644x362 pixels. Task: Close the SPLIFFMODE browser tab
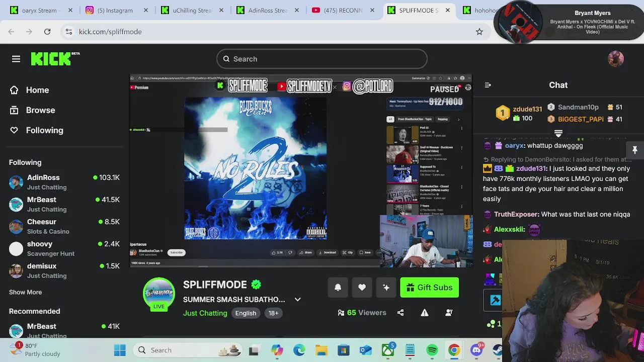pos(448,10)
